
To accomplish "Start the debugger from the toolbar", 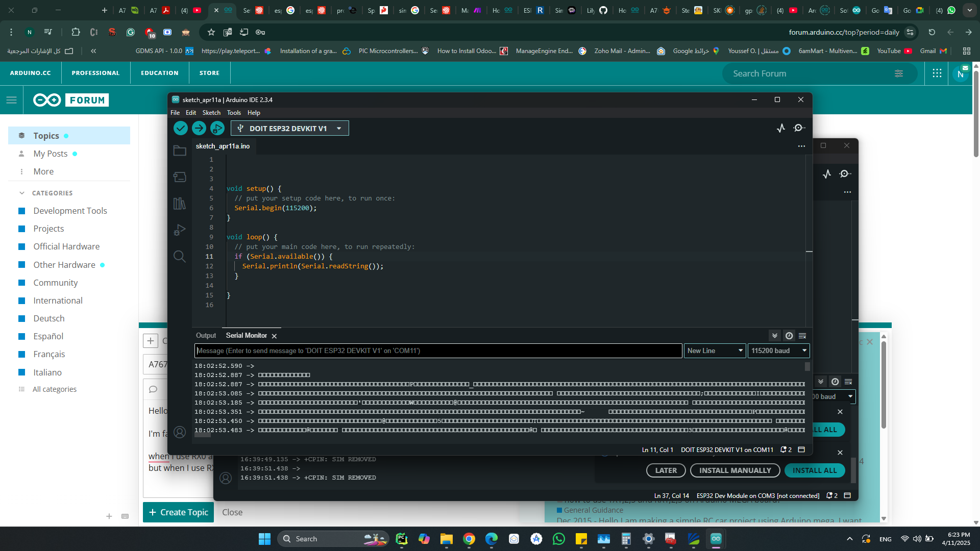I will (217, 128).
